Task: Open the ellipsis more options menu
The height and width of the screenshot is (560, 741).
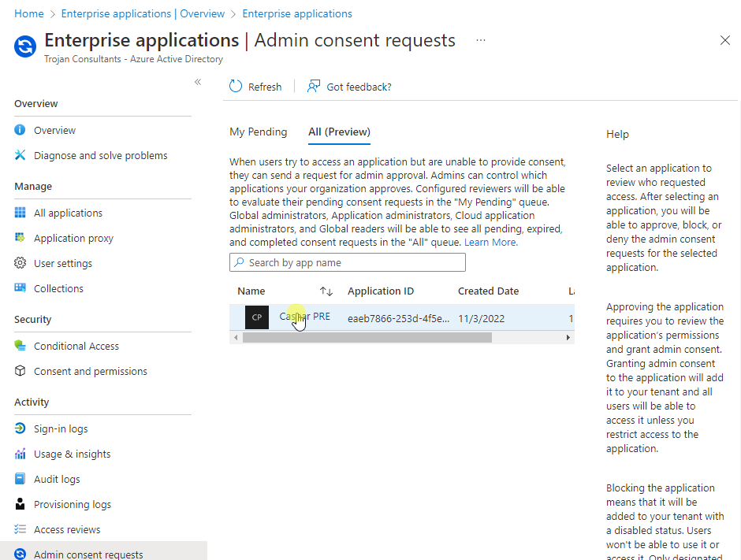Action: point(481,41)
